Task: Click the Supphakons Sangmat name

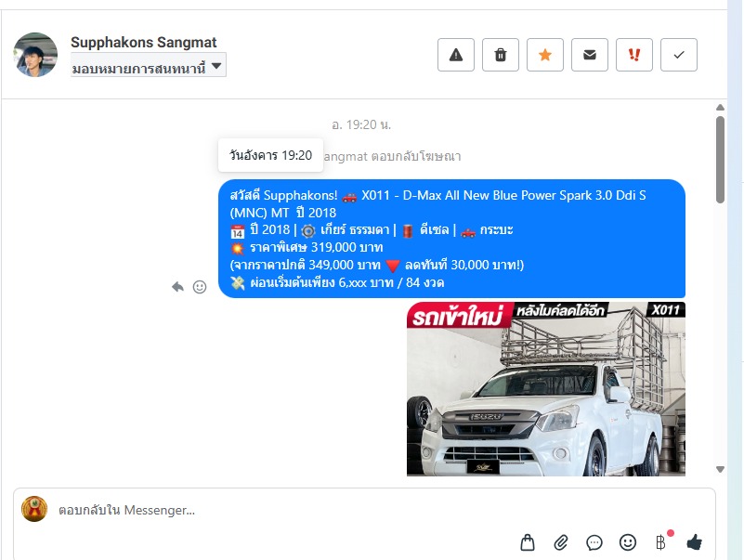Action: coord(143,42)
